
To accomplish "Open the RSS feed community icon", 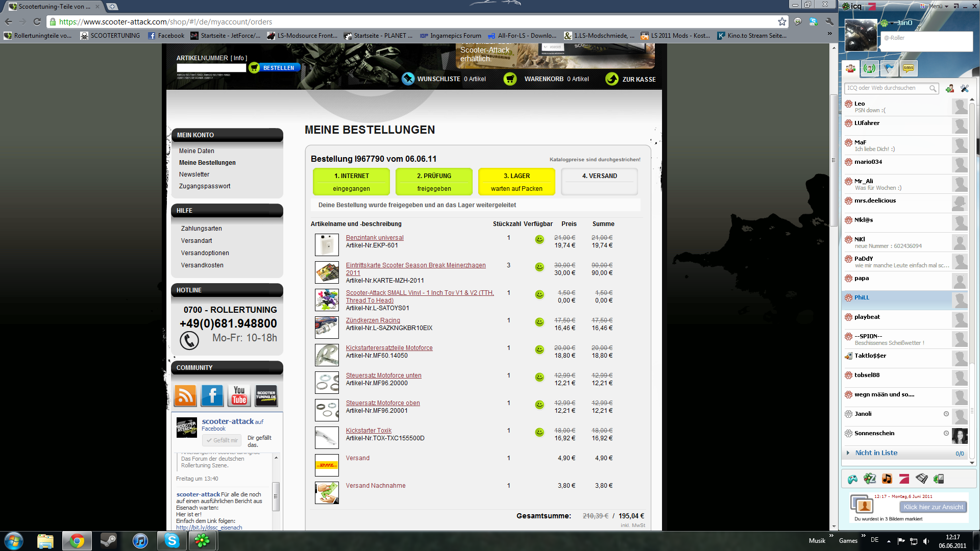I will (185, 396).
